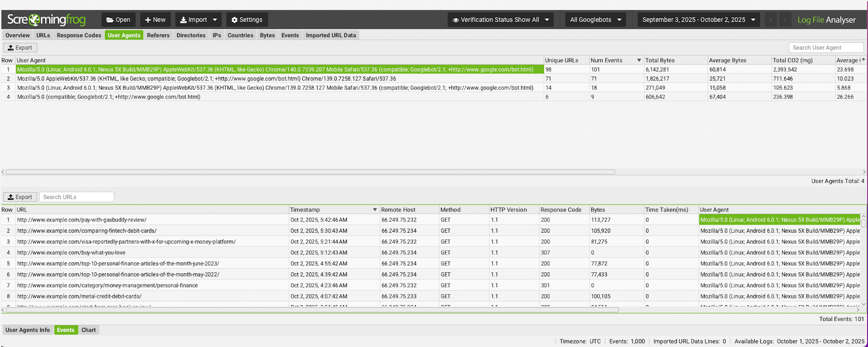This screenshot has height=347, width=868.
Task: Switch to the Response Codes tab
Action: coord(79,35)
